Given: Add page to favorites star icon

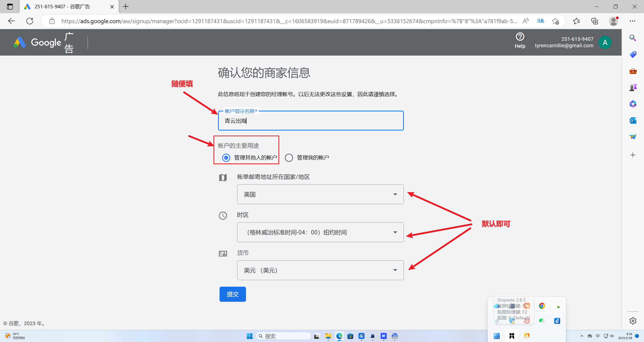Looking at the screenshot, I should click(555, 21).
